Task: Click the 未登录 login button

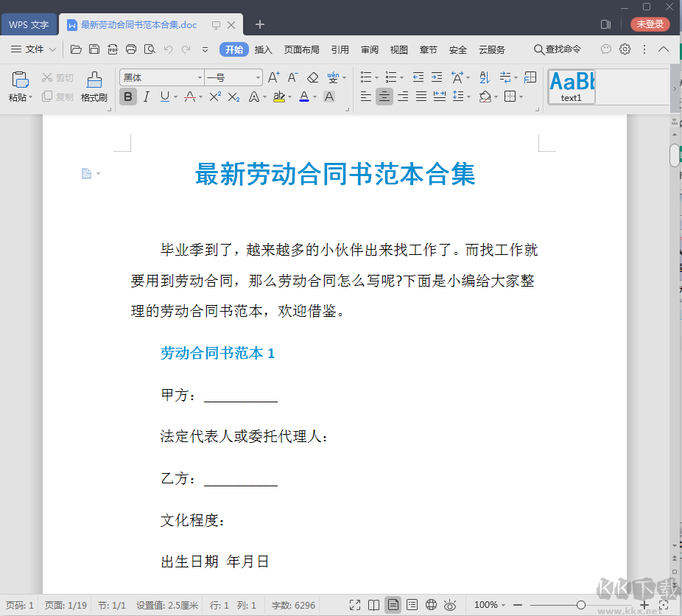Action: tap(650, 24)
